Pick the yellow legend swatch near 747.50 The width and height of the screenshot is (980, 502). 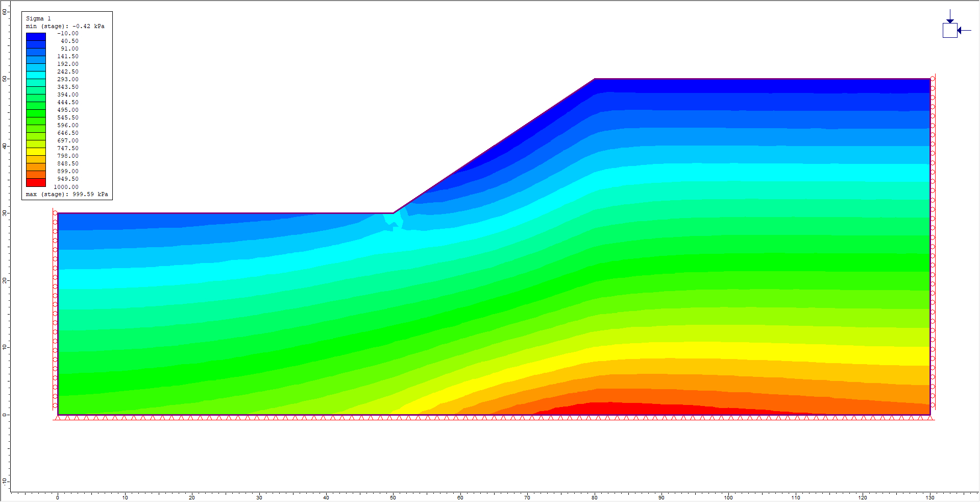(36, 152)
